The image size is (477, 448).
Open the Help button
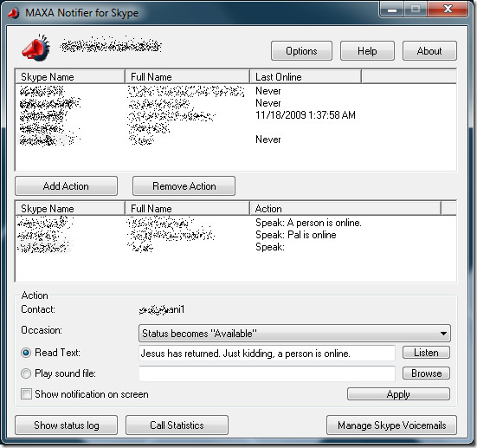(x=367, y=51)
